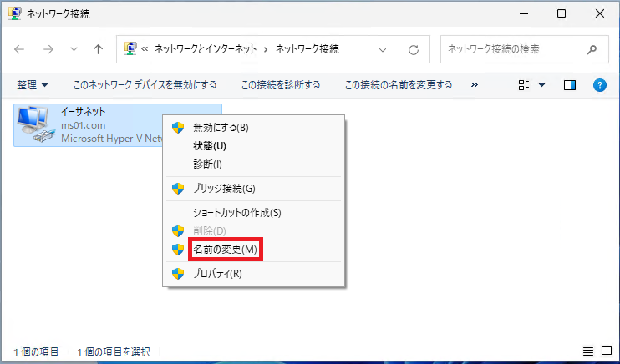Click the window title network icon

[15, 14]
